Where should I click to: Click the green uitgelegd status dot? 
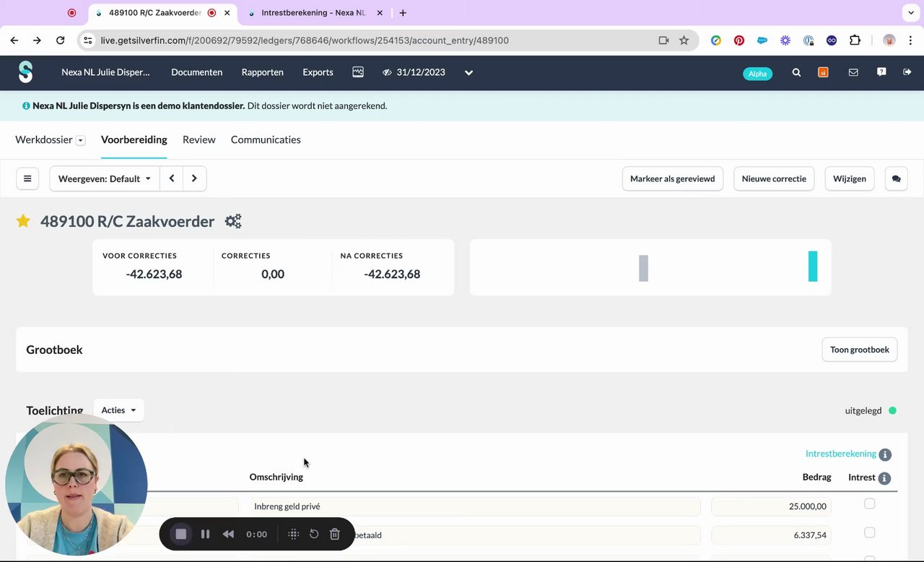(x=892, y=410)
